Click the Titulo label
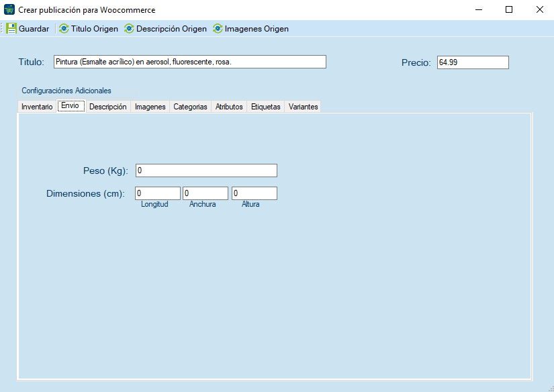This screenshot has width=554, height=392. (32, 62)
